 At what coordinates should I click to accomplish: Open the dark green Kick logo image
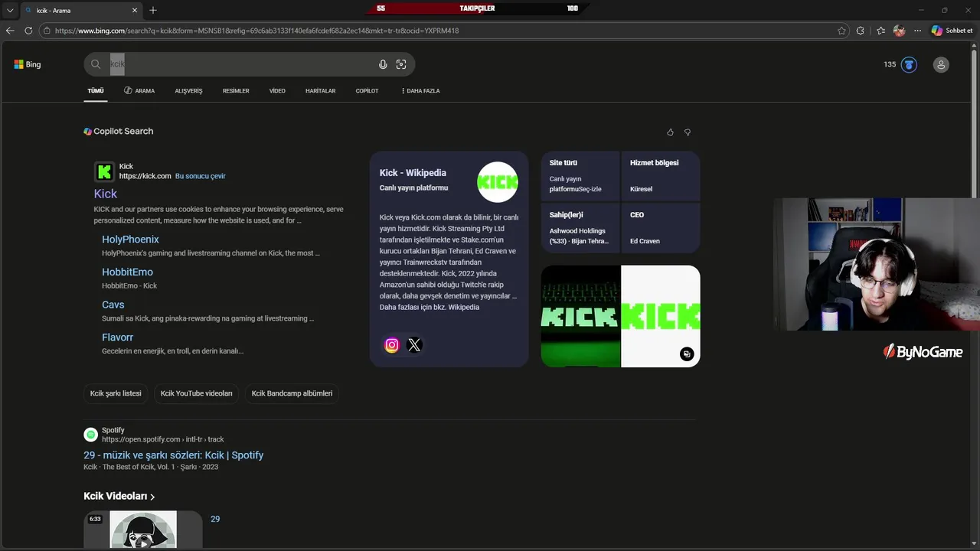click(580, 316)
